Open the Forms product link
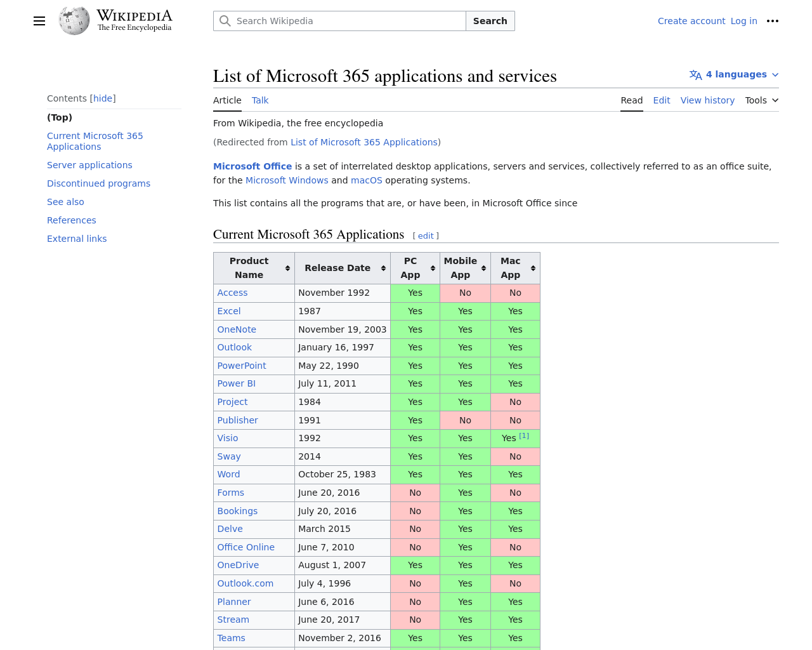The image size is (812, 650). click(230, 493)
